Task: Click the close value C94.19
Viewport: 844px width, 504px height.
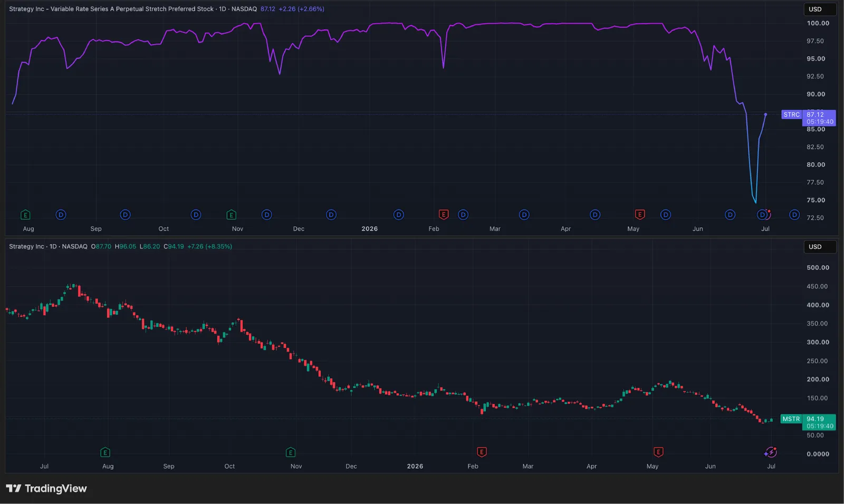Action: click(174, 247)
